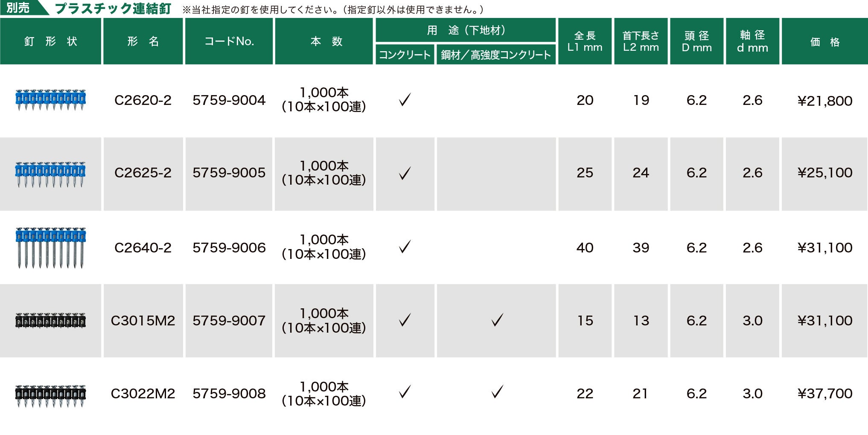Click the 釘形状 column header
The height and width of the screenshot is (435, 868).
point(50,41)
